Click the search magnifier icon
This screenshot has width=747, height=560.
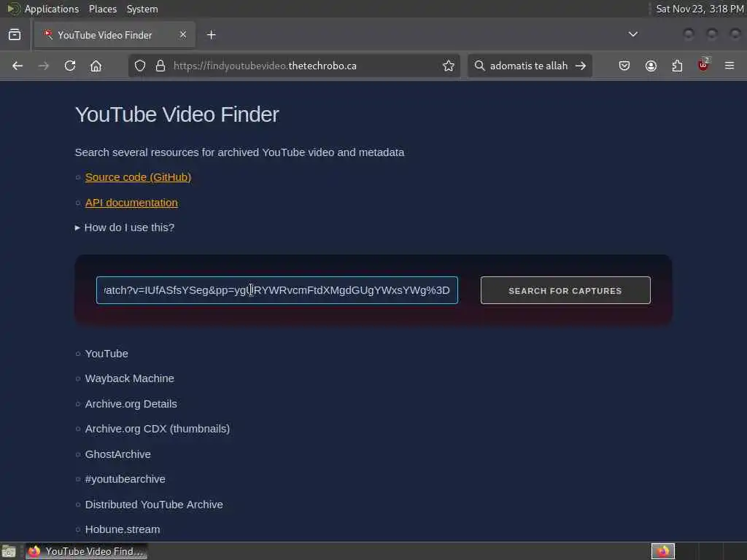[480, 66]
